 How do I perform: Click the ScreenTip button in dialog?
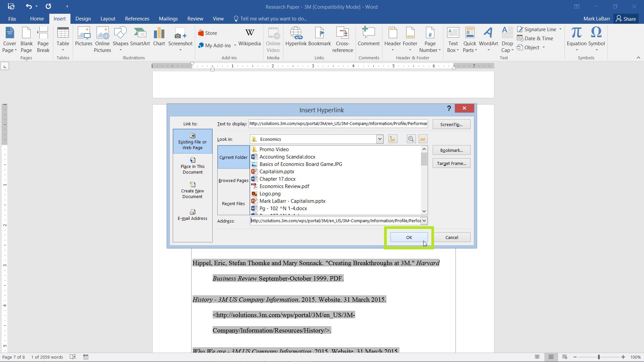[451, 124]
